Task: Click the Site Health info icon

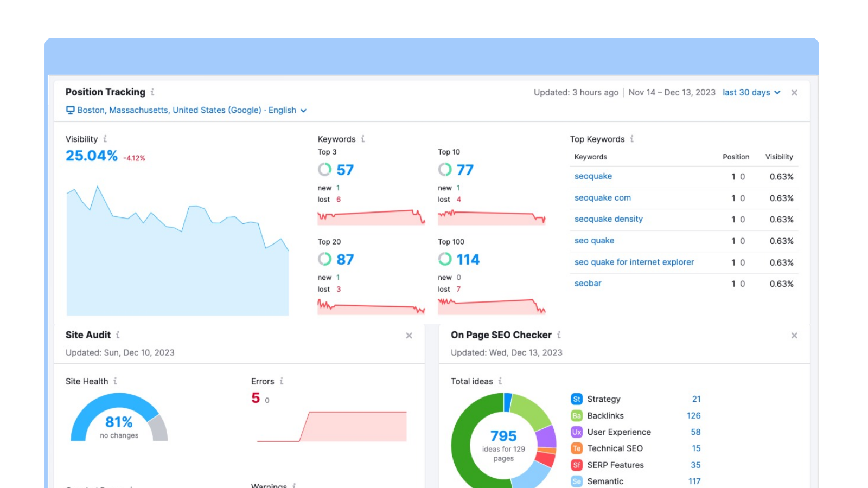Action: tap(115, 381)
